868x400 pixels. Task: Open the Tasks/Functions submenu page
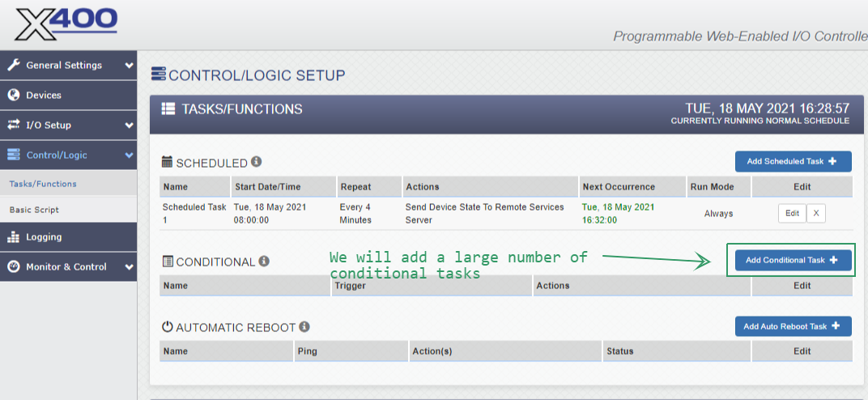coord(43,184)
